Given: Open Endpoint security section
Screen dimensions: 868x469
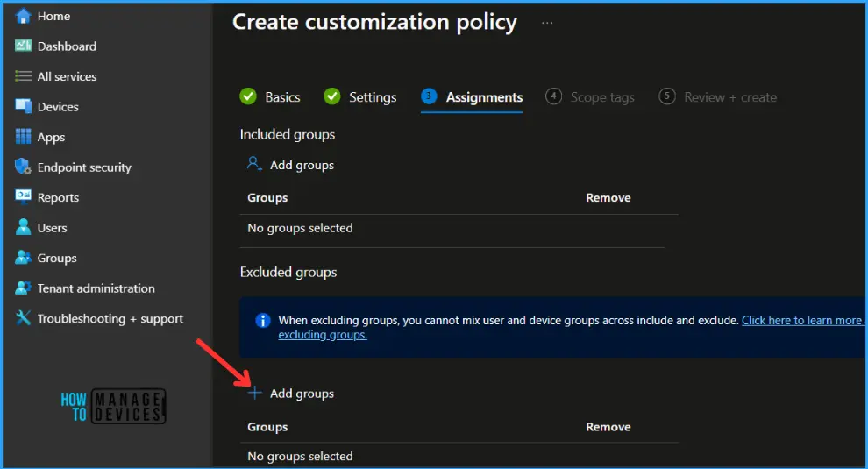Looking at the screenshot, I should (x=84, y=167).
